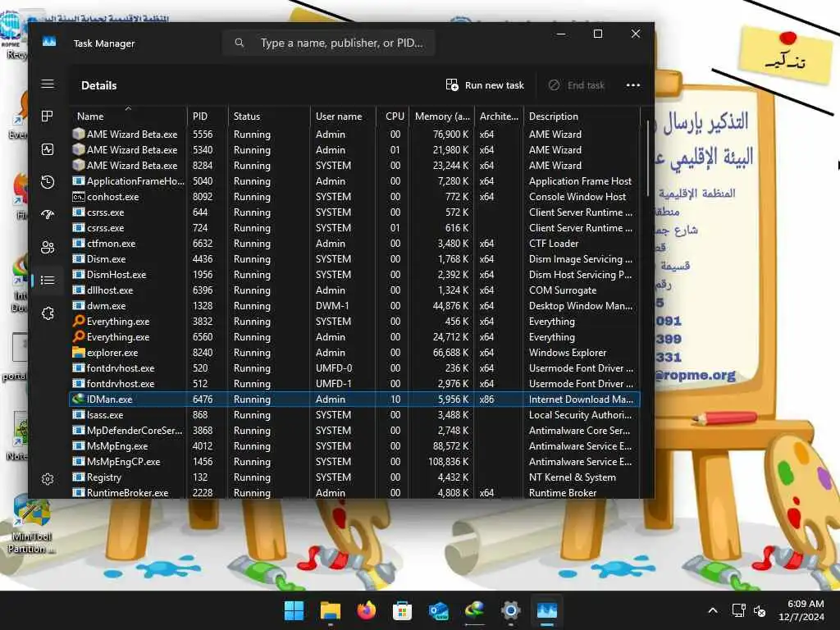The width and height of the screenshot is (840, 630).
Task: Sort by the Status column header
Action: pyautogui.click(x=269, y=116)
